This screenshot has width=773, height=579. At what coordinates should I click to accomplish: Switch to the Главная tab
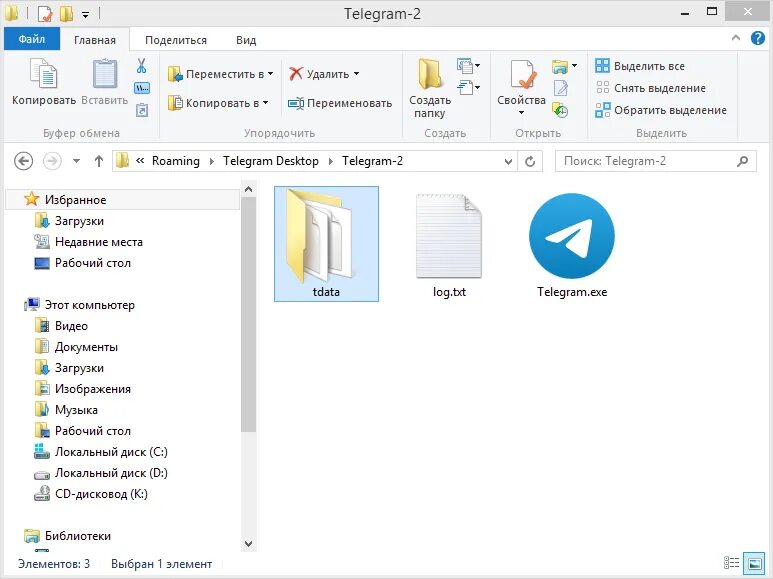pos(95,40)
